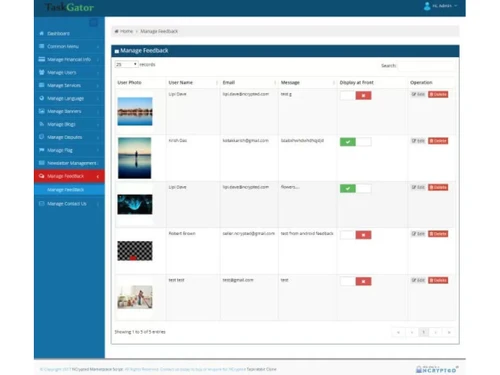Open the Dashboard home icon in sidebar
The width and height of the screenshot is (500, 375).
[x=42, y=33]
